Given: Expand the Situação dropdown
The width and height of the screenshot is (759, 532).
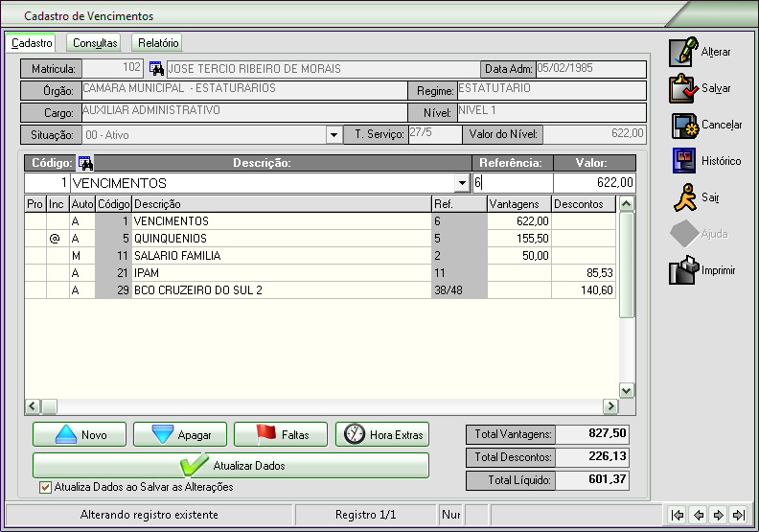Looking at the screenshot, I should coord(334,135).
